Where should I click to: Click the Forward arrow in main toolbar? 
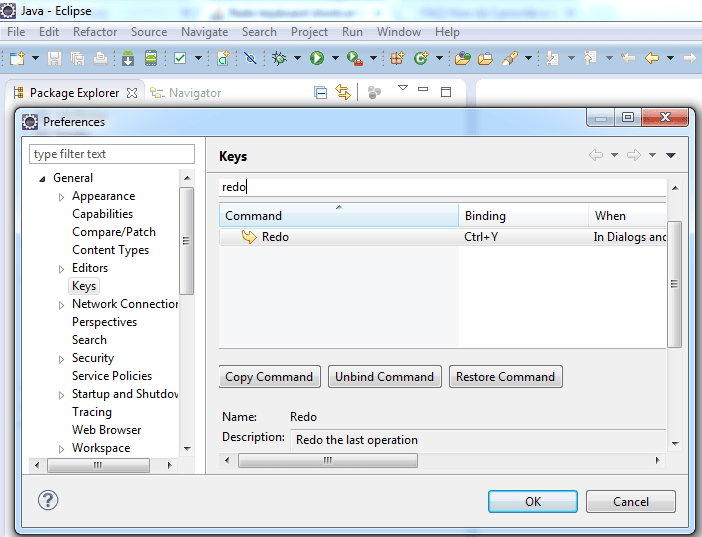pyautogui.click(x=690, y=58)
